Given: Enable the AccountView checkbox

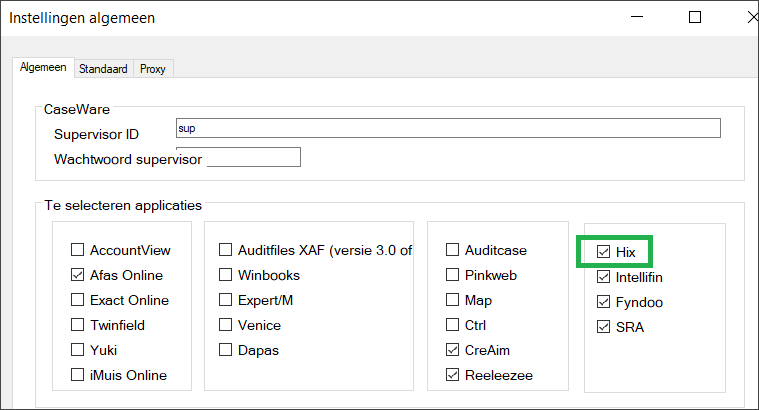Looking at the screenshot, I should pyautogui.click(x=77, y=250).
